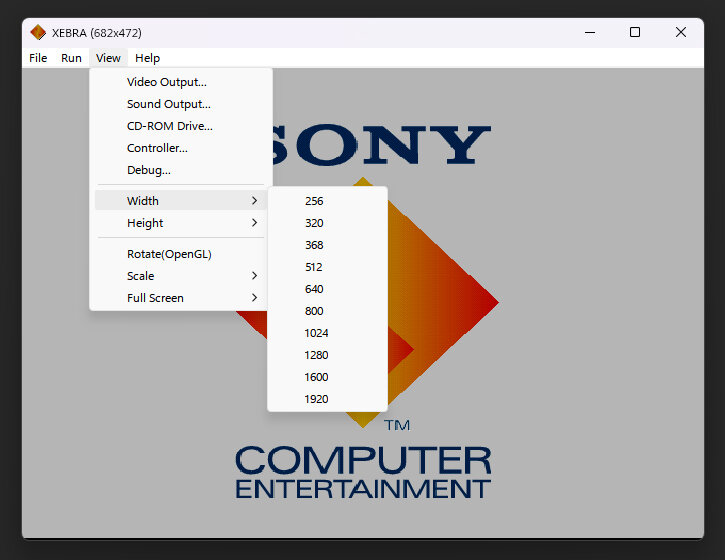This screenshot has width=725, height=560.
Task: Select the Debug... menu entry
Action: (x=180, y=170)
